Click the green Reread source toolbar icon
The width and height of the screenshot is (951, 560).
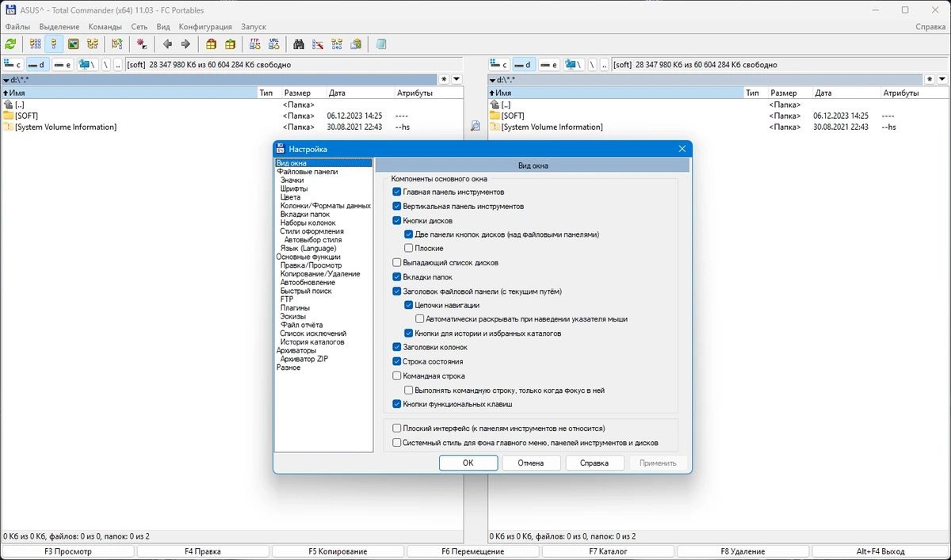[10, 44]
